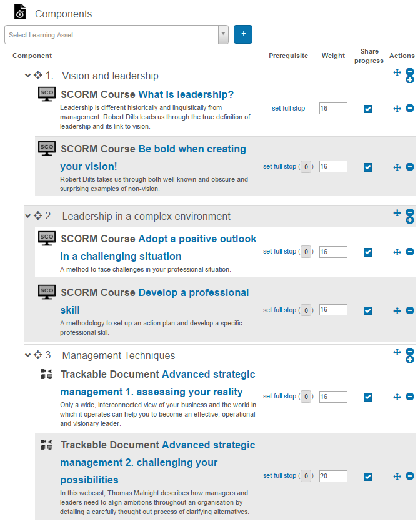This screenshot has height=524, width=420.
Task: Uncheck share progress for Be bold when creating your vision
Action: [368, 167]
